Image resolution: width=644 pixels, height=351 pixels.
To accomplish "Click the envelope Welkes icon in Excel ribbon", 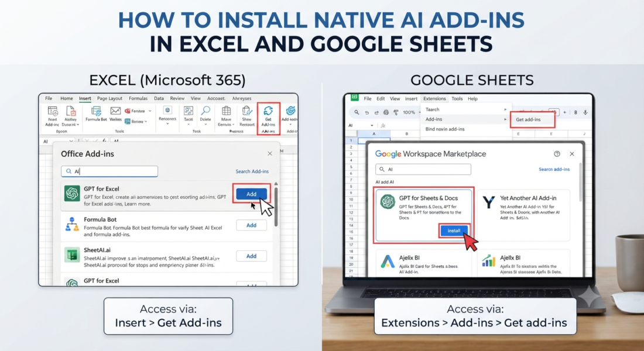I will (115, 111).
